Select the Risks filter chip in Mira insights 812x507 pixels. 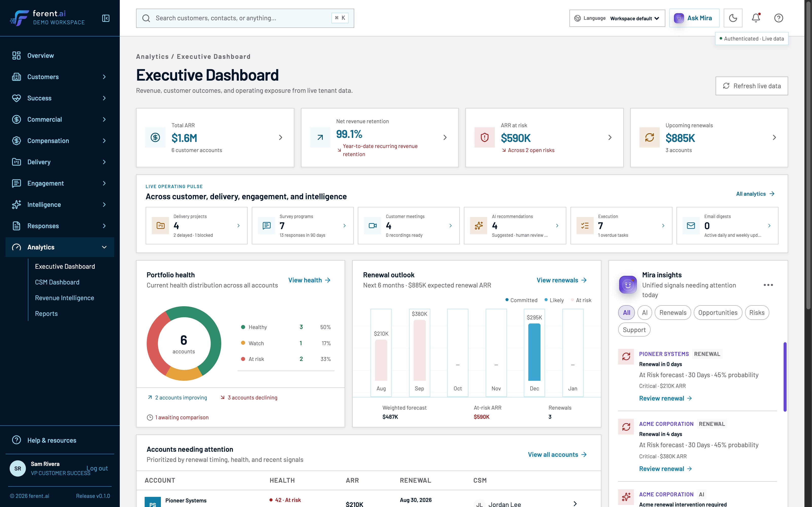tap(757, 313)
